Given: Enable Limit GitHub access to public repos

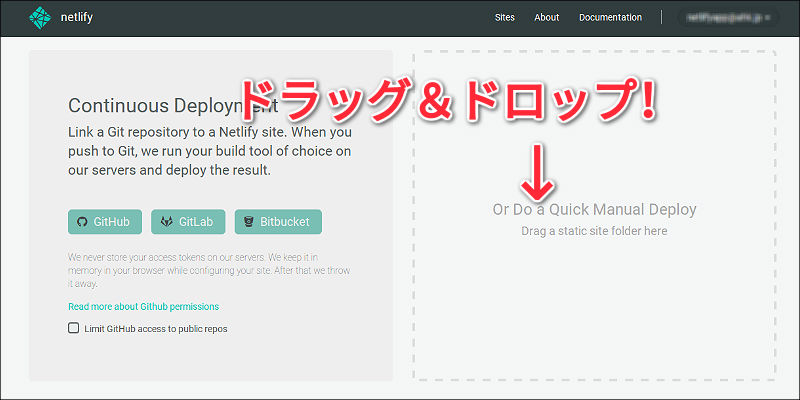Looking at the screenshot, I should click(x=73, y=328).
